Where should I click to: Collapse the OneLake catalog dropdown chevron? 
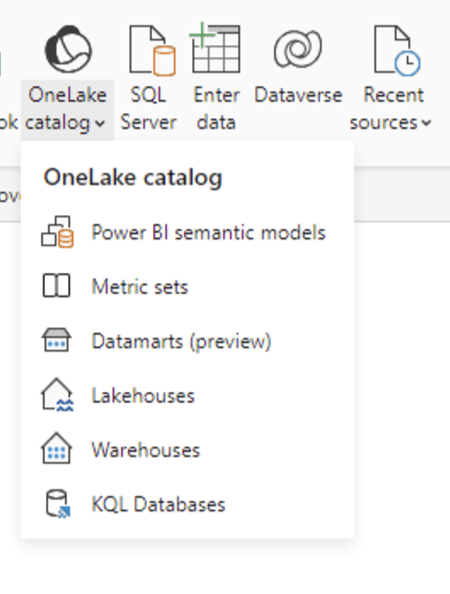tap(100, 123)
